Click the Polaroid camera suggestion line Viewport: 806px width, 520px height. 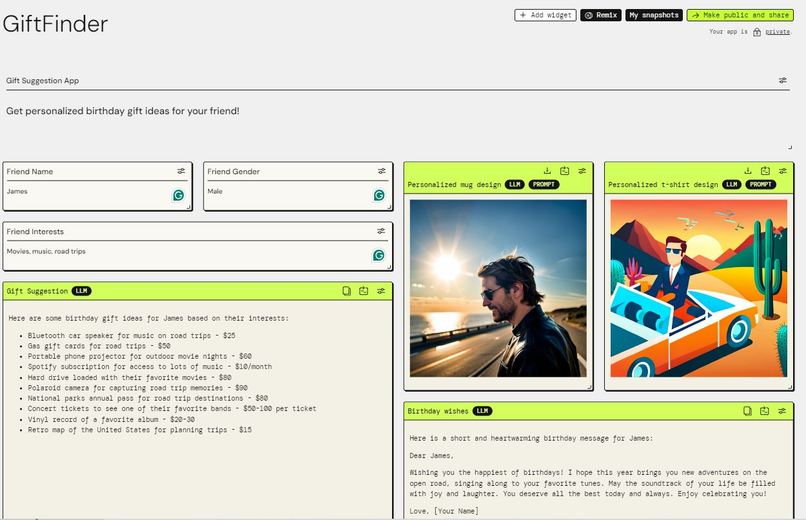click(137, 388)
